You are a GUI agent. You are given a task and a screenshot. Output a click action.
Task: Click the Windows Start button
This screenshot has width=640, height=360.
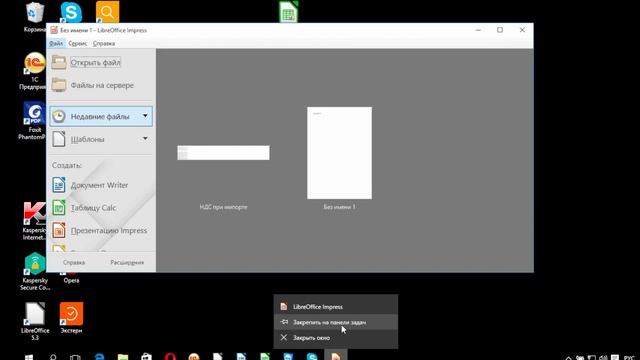[29, 357]
